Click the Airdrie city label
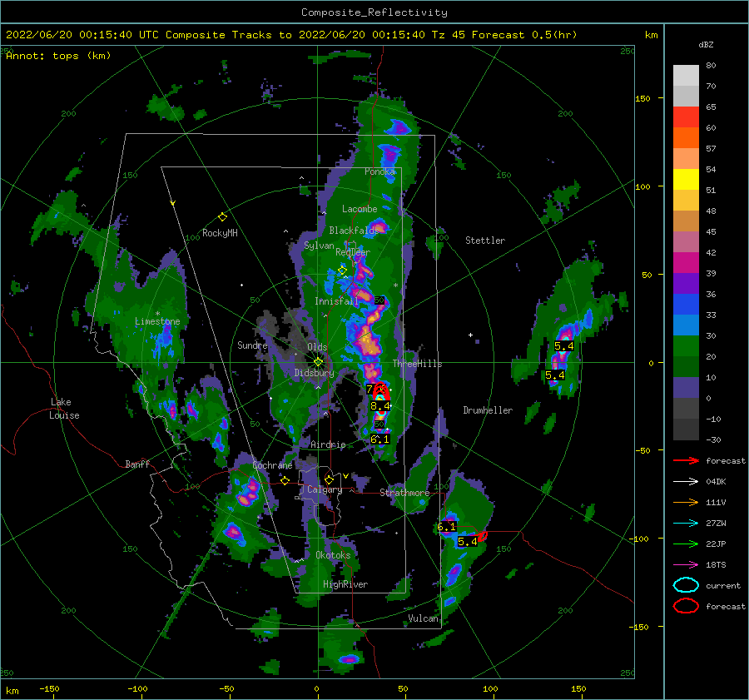 coord(328,444)
